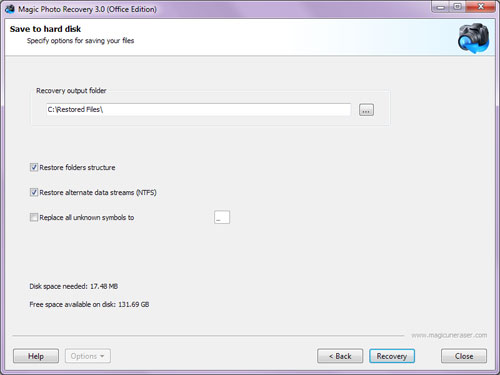Go back with the < Back button
The width and height of the screenshot is (500, 375).
340,356
